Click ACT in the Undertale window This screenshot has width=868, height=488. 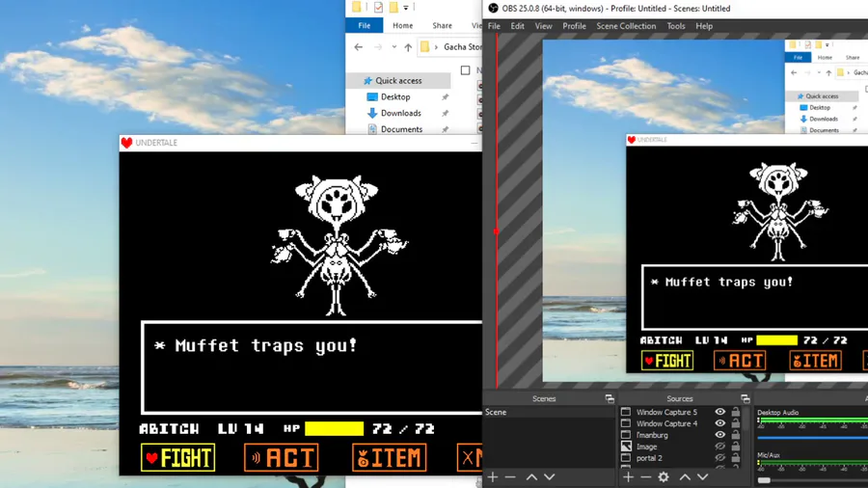click(x=282, y=457)
